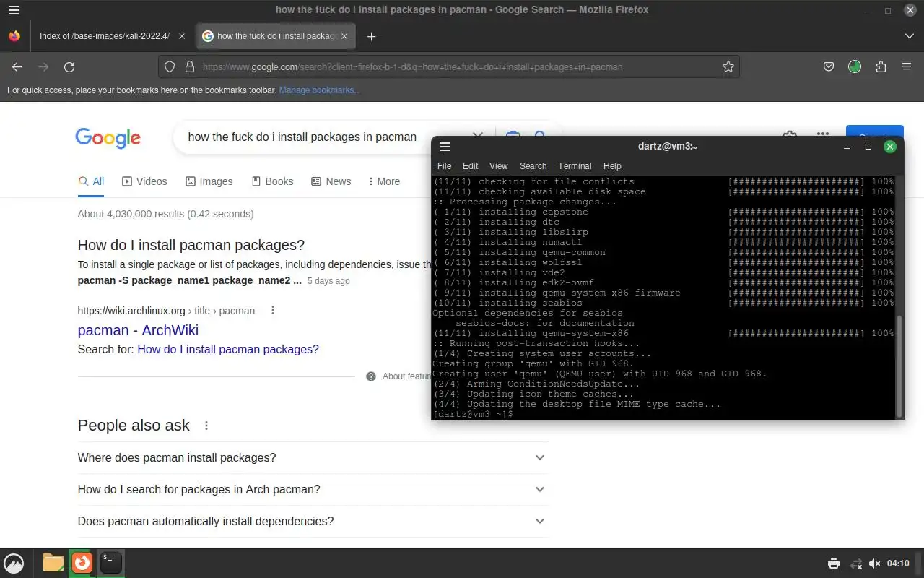This screenshot has width=924, height=578.
Task: Open the Extensions puzzle icon
Action: coord(881,66)
